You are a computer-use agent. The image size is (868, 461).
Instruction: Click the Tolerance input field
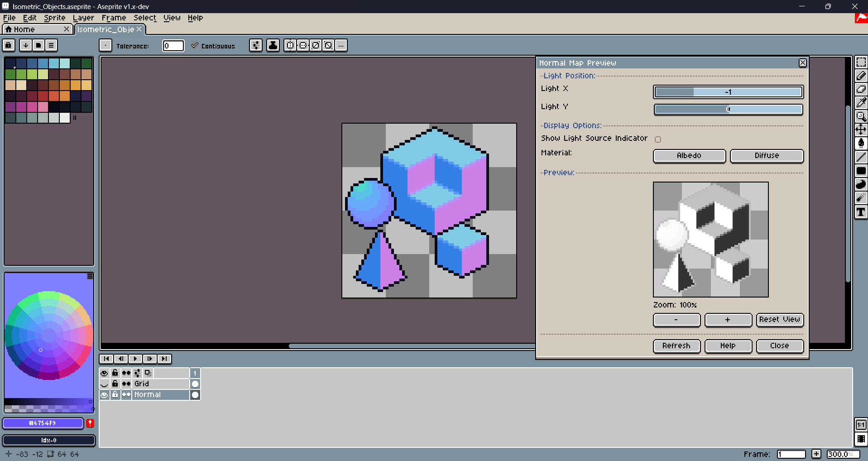point(173,46)
